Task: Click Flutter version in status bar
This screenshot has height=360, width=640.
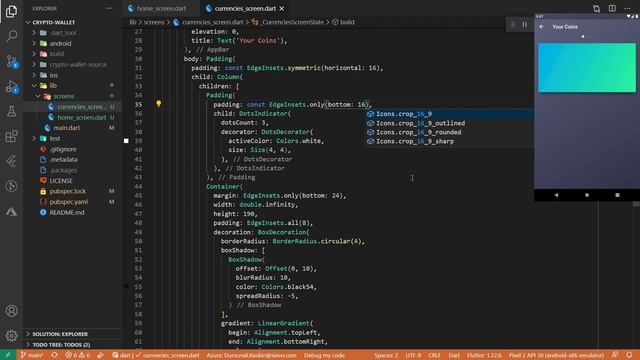Action: [x=484, y=355]
